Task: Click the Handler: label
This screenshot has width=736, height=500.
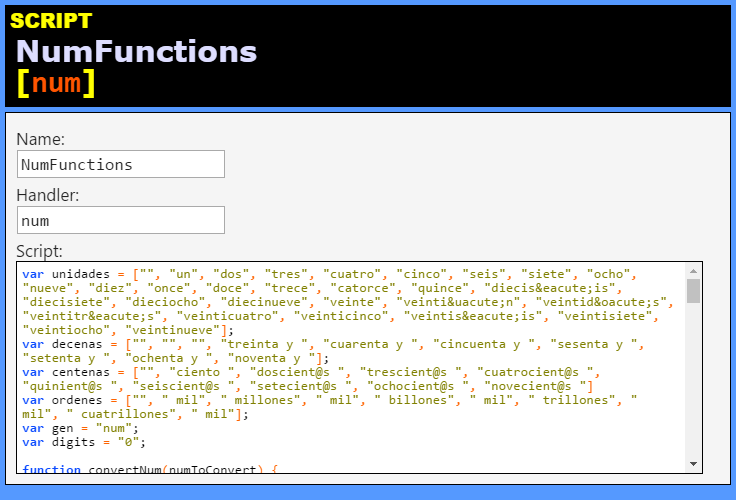Action: tap(48, 195)
